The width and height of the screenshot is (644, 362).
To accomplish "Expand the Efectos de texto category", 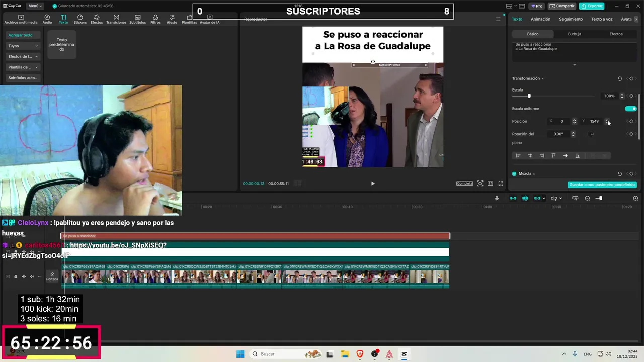I will (x=23, y=56).
